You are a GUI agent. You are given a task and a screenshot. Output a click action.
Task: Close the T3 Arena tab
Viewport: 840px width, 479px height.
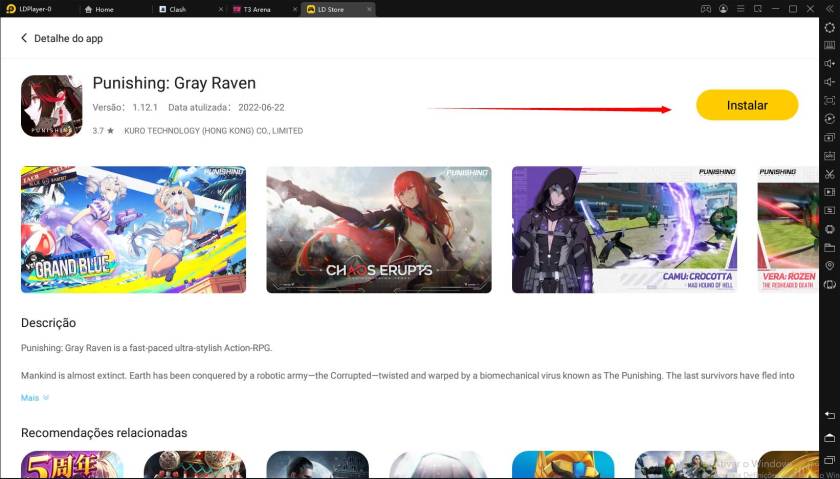click(295, 10)
